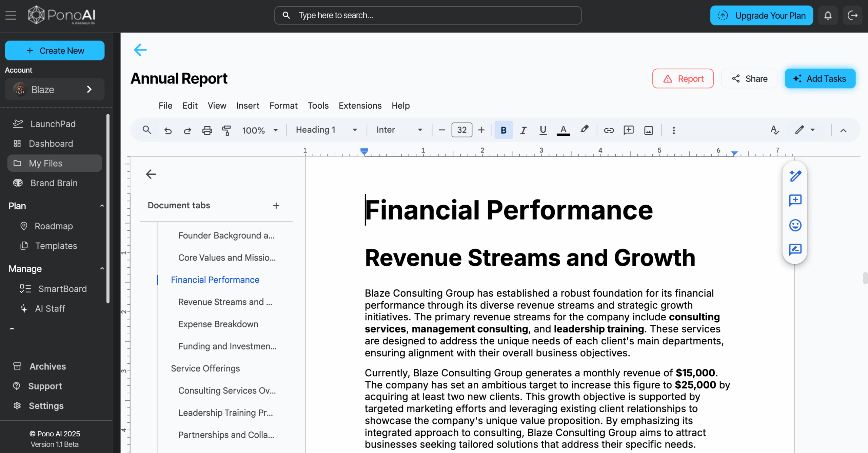The image size is (868, 453).
Task: Redo the last action
Action: [x=187, y=130]
